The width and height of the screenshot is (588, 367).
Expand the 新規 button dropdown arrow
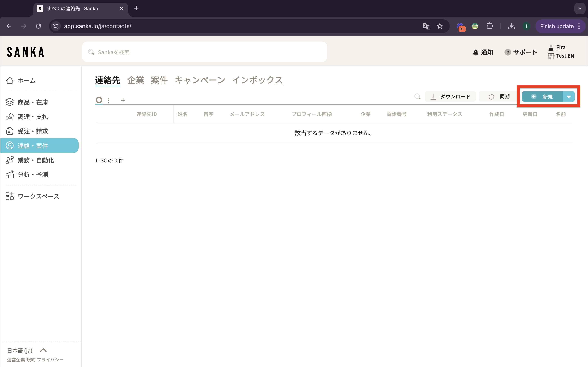point(569,97)
